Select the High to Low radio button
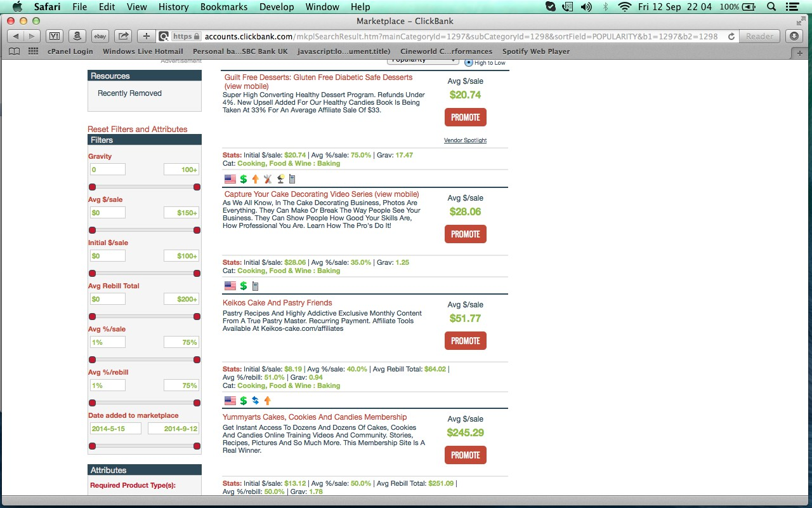 click(x=469, y=62)
